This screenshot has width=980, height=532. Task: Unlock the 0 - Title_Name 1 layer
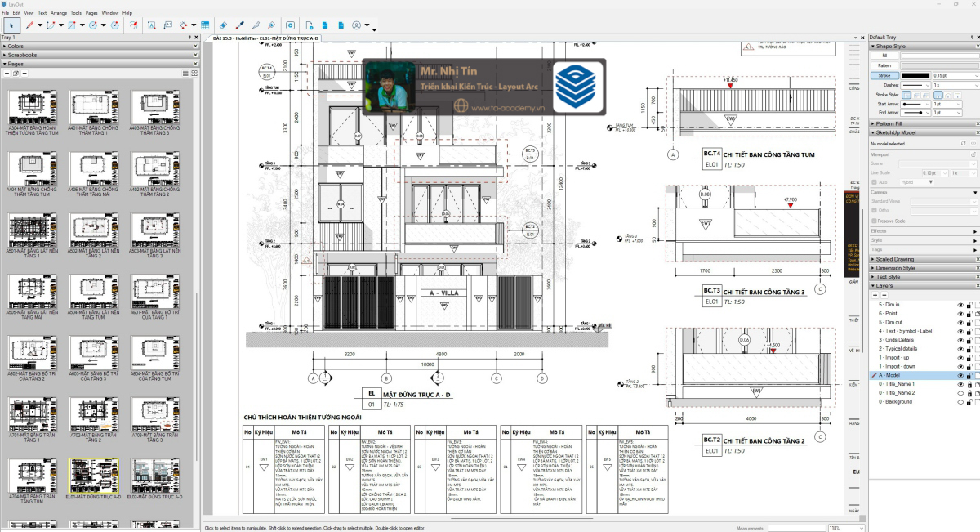[969, 384]
